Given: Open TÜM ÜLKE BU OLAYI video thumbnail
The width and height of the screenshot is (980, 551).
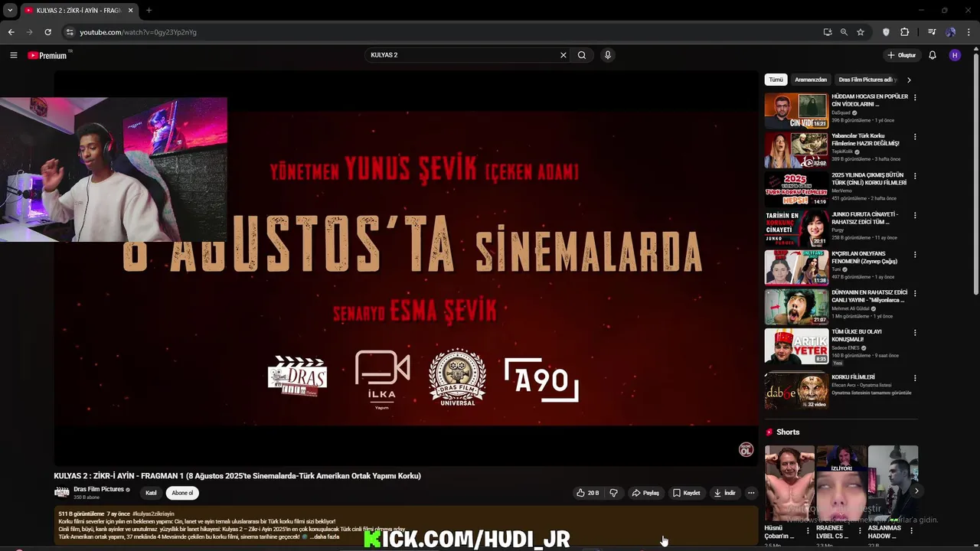Looking at the screenshot, I should pos(796,346).
